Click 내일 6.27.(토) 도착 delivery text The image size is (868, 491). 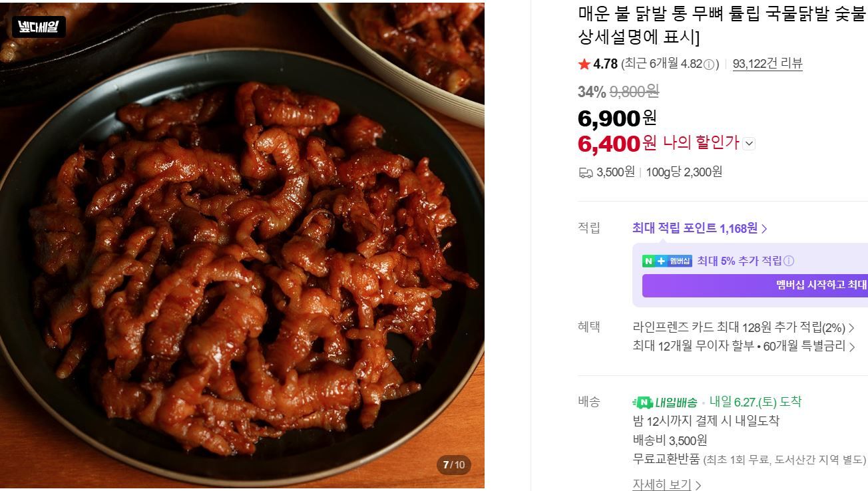click(x=756, y=402)
